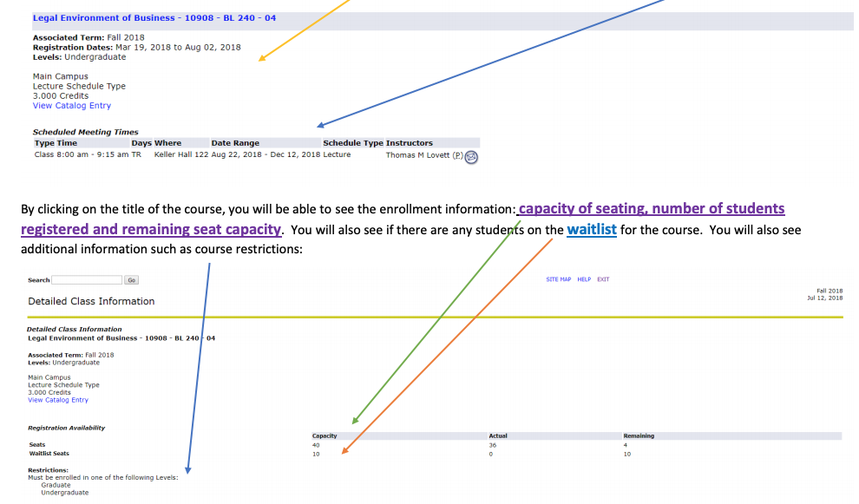The height and width of the screenshot is (504, 859).
Task: Select the Instructors column header in meeting times
Action: (x=410, y=143)
